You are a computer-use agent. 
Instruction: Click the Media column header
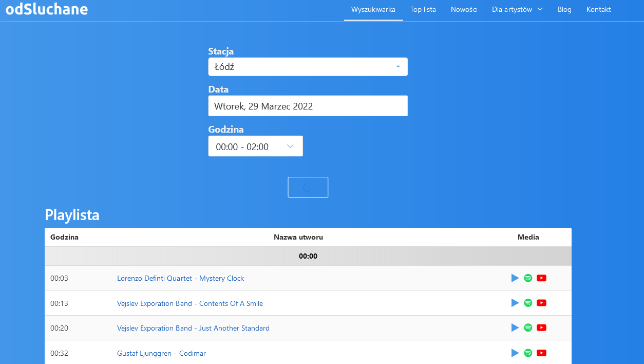click(x=528, y=237)
